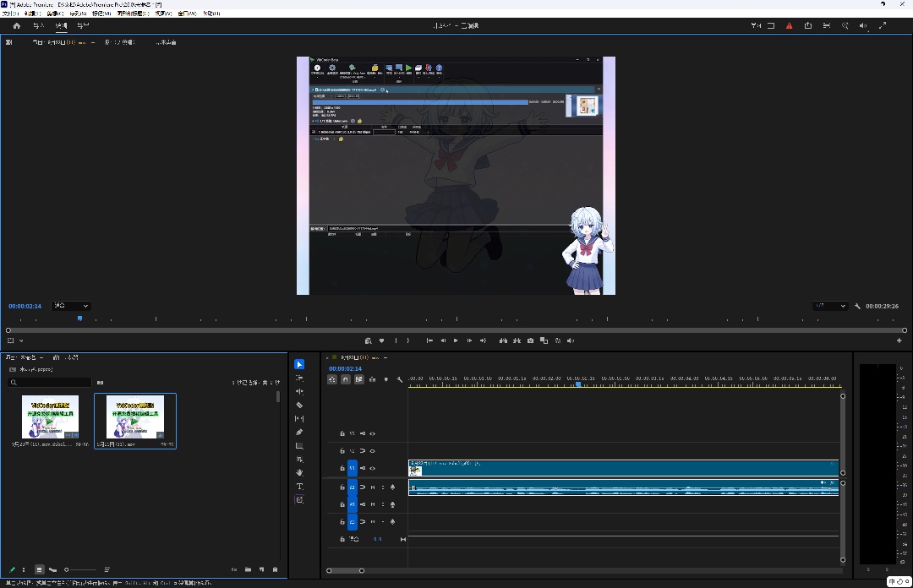Play the program monitor video

click(x=456, y=340)
